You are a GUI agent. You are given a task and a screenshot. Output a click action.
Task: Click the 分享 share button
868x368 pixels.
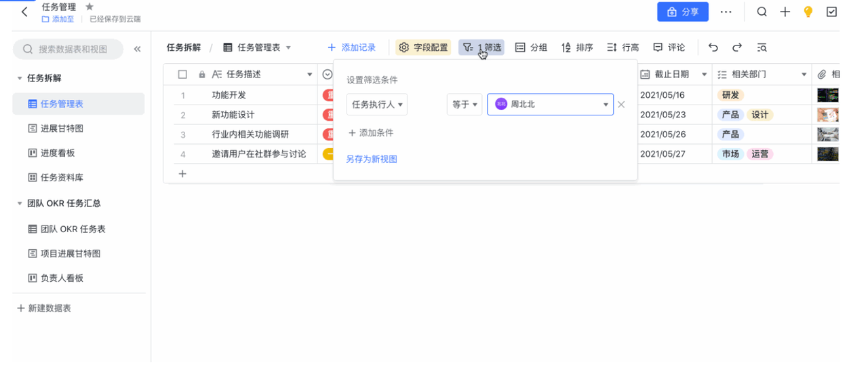coord(682,12)
